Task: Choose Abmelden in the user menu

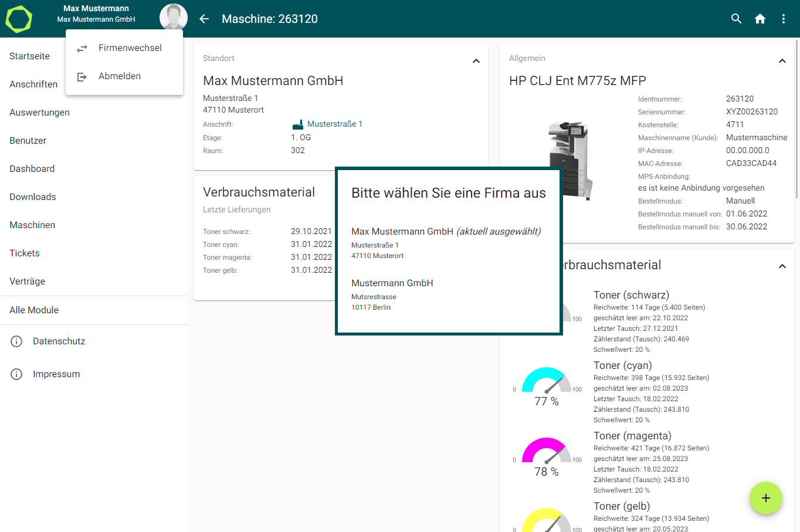Action: (x=120, y=76)
